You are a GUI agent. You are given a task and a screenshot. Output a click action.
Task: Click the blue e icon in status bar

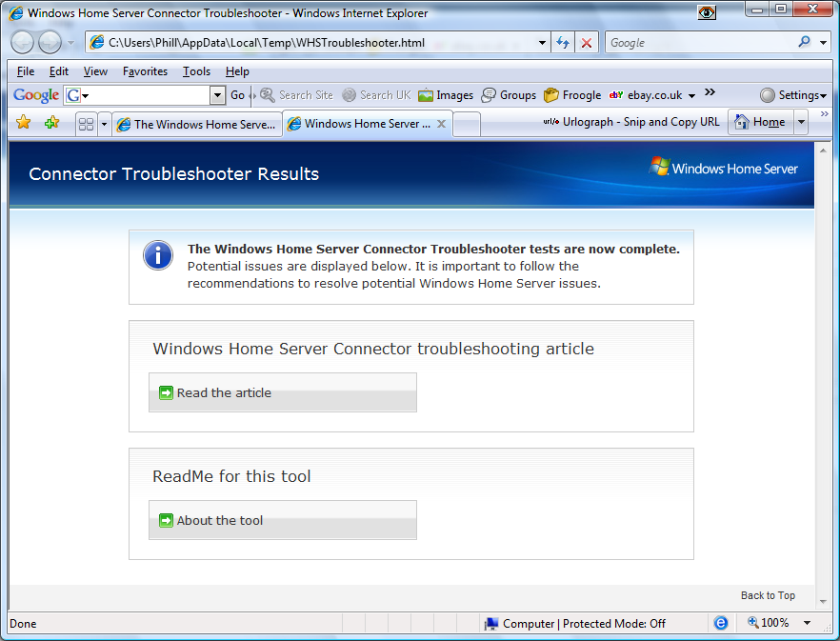(x=721, y=623)
